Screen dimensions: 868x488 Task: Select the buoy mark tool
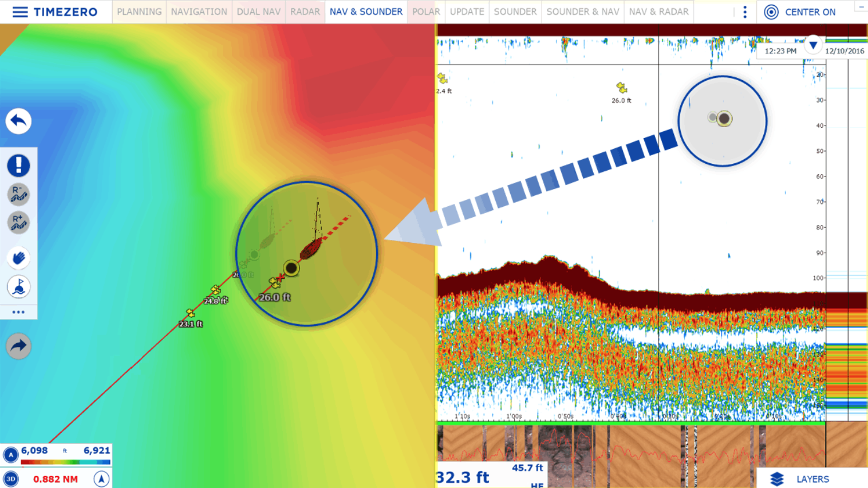pyautogui.click(x=18, y=287)
